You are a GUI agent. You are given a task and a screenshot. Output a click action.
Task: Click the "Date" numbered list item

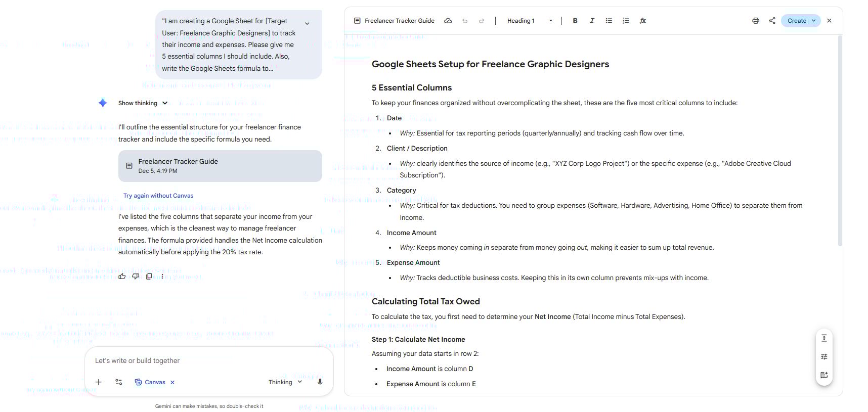[x=394, y=118]
